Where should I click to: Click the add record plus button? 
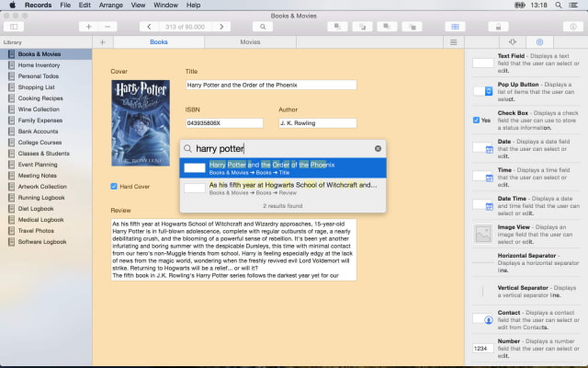[x=88, y=27]
